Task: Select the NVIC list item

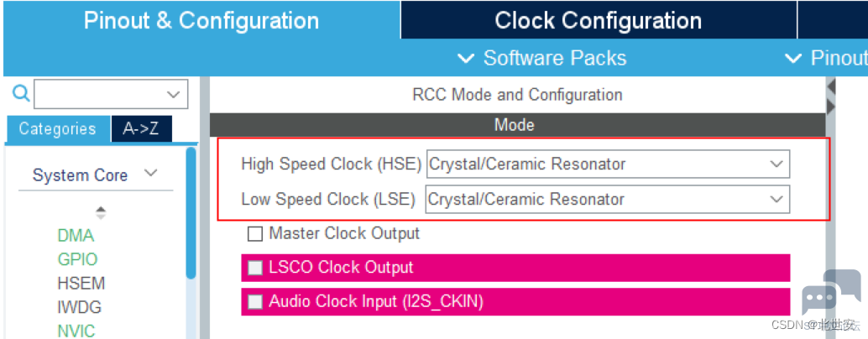Action: (x=76, y=331)
